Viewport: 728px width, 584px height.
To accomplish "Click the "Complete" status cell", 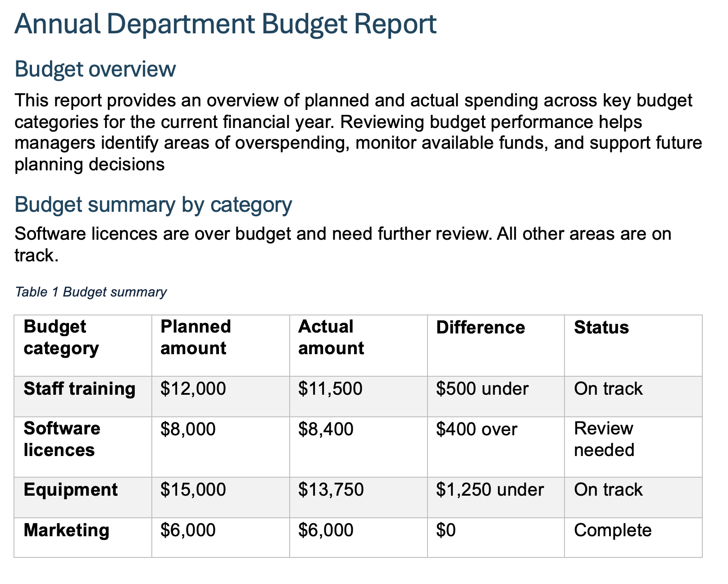I will 633,538.
